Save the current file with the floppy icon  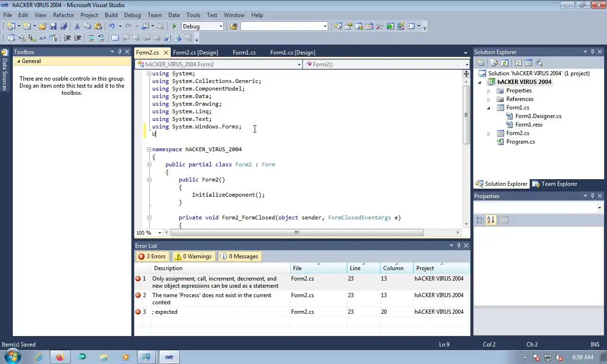(53, 27)
